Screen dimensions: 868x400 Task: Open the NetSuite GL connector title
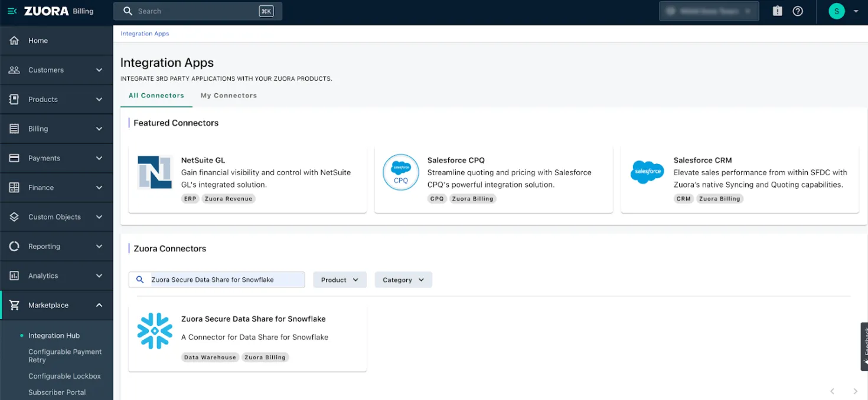[203, 160]
